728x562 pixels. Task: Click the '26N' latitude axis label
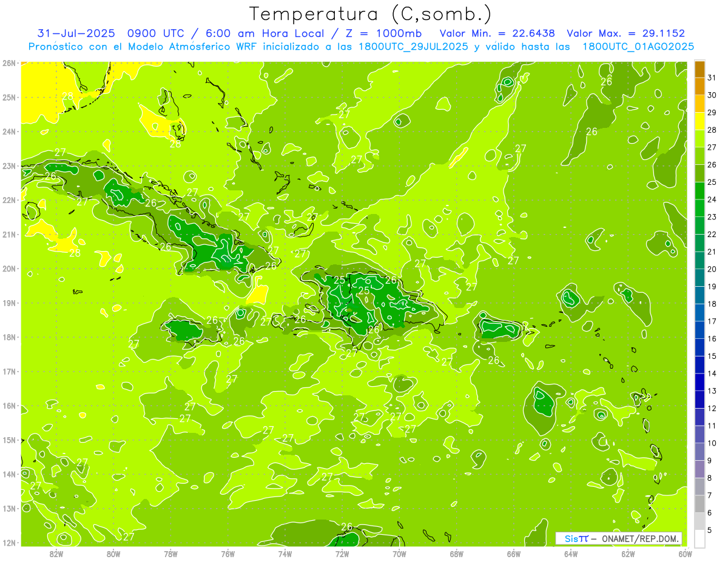click(x=8, y=63)
